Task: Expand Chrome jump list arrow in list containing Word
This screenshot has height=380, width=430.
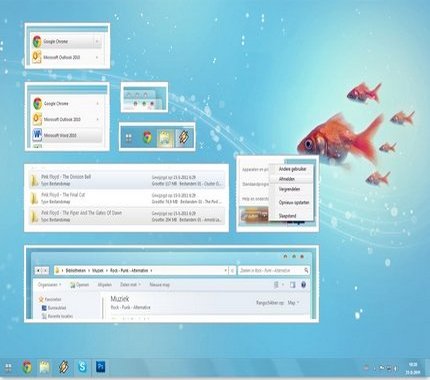Action: (x=98, y=104)
